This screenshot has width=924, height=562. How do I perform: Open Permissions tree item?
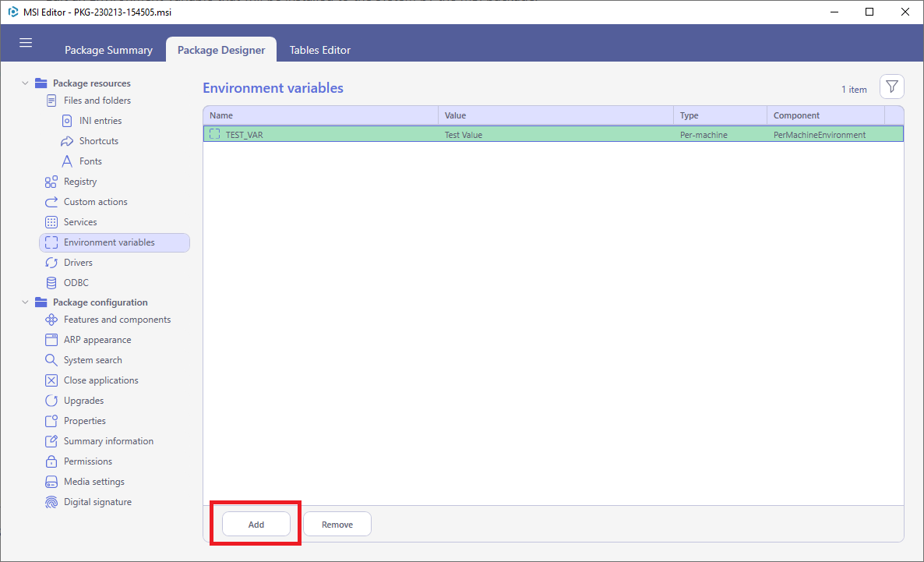(88, 461)
